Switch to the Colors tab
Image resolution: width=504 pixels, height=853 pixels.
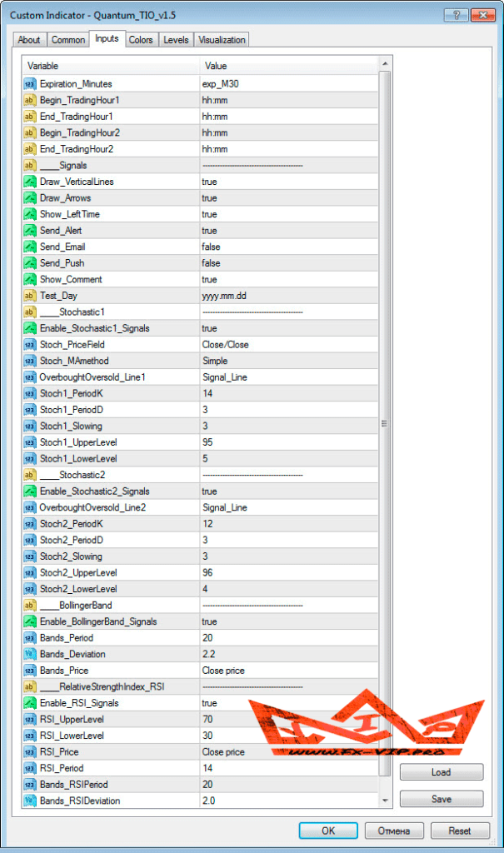click(x=141, y=40)
